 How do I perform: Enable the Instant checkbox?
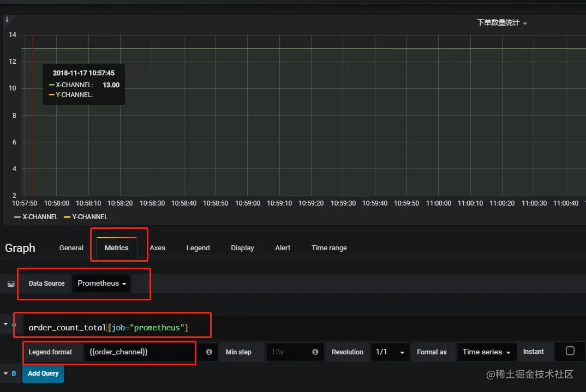[x=570, y=351]
